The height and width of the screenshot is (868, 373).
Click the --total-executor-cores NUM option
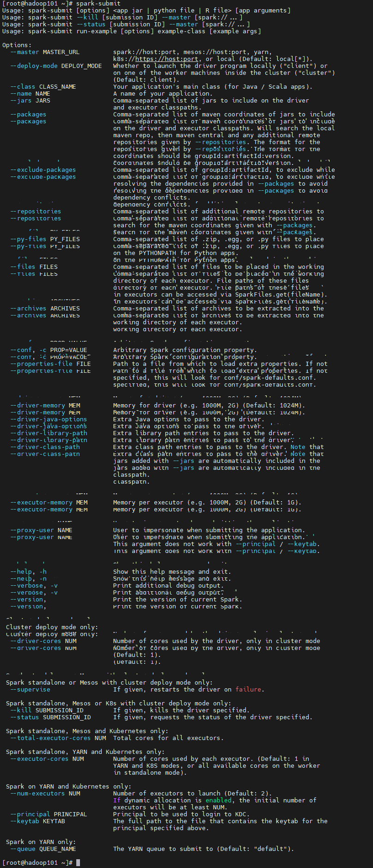(x=58, y=738)
